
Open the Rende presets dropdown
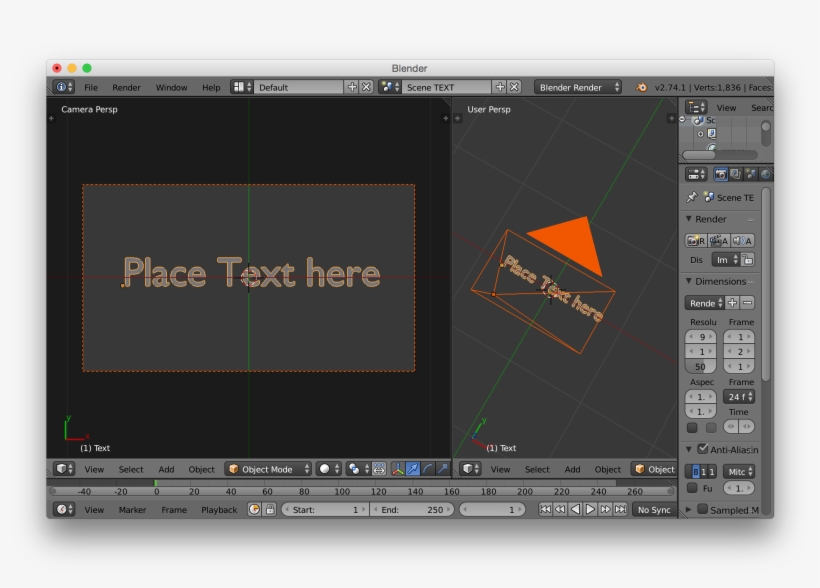coord(704,303)
